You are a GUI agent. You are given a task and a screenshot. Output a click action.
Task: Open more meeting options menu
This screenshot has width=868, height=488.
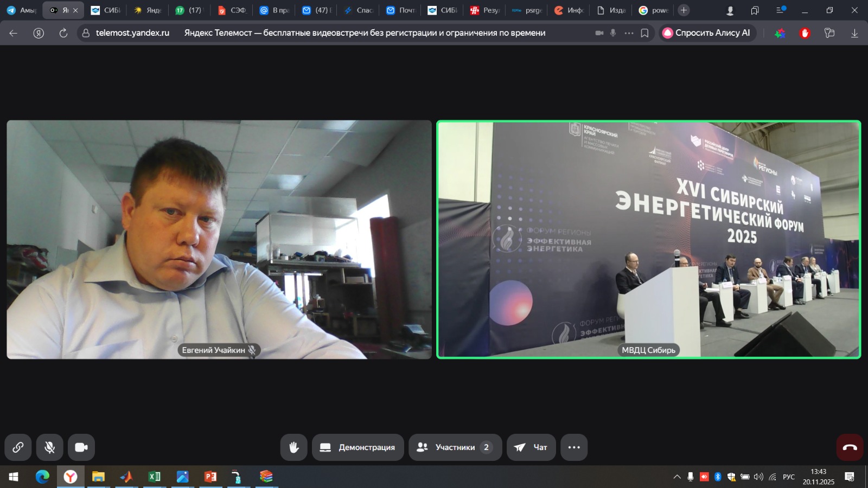[574, 447]
